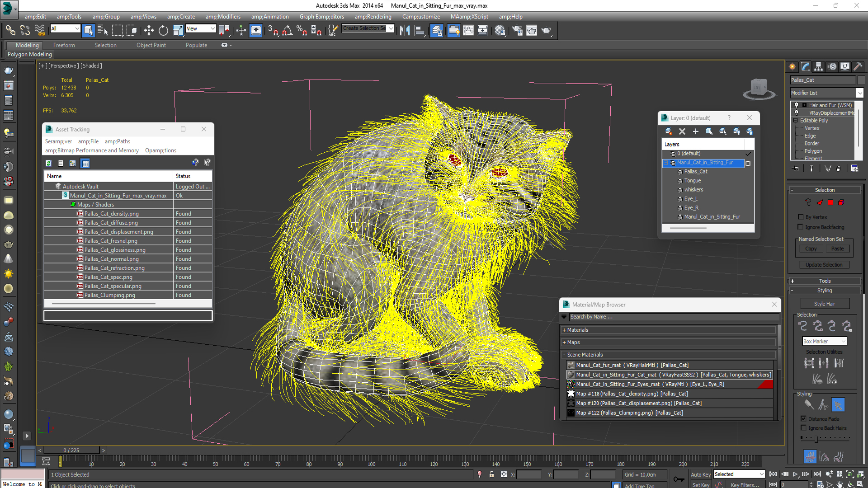The width and height of the screenshot is (868, 488).
Task: Click the Update Selection button
Action: tap(823, 265)
